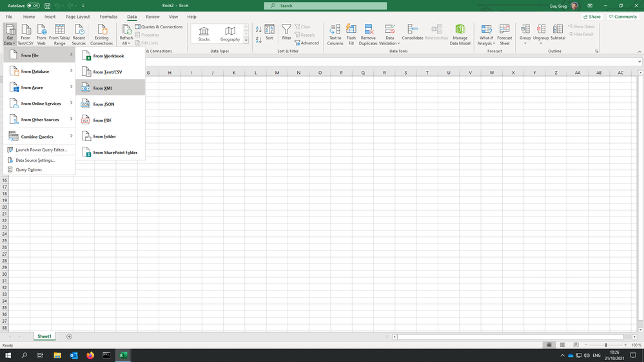Image resolution: width=644 pixels, height=362 pixels.
Task: Open Recent Sources
Action: click(x=79, y=35)
